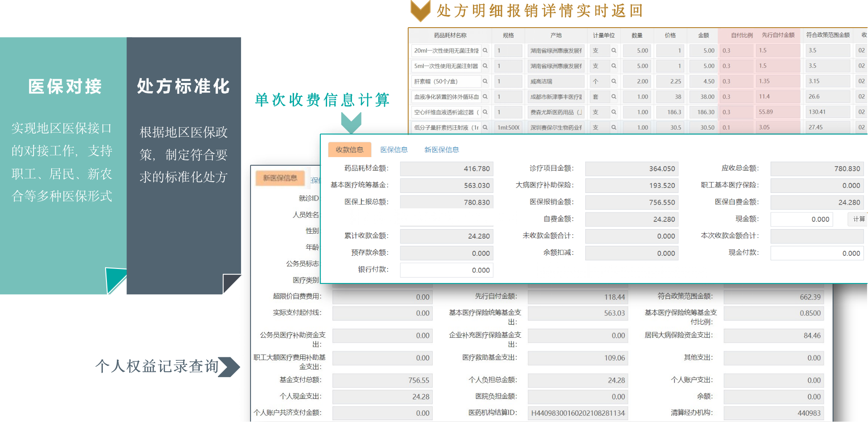Select the 收款信息 tab

tap(349, 150)
